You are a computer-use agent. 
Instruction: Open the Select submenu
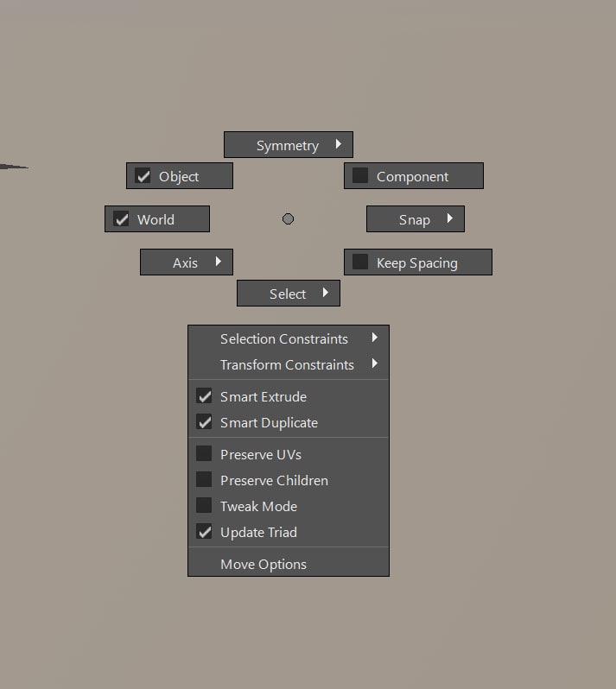[x=288, y=293]
